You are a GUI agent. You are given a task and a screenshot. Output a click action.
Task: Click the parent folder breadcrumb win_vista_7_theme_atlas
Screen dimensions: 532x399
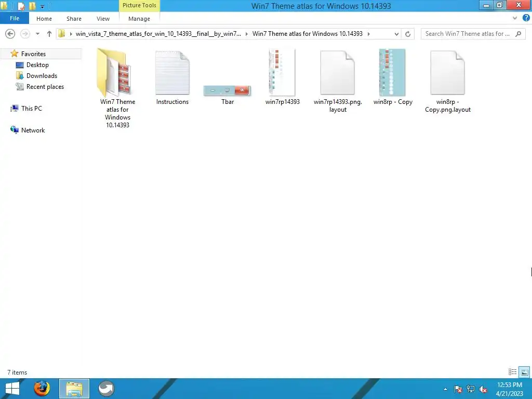[158, 34]
